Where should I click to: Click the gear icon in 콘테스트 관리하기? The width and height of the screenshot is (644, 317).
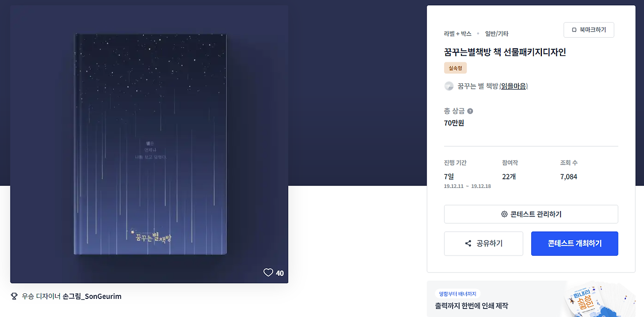pos(504,214)
